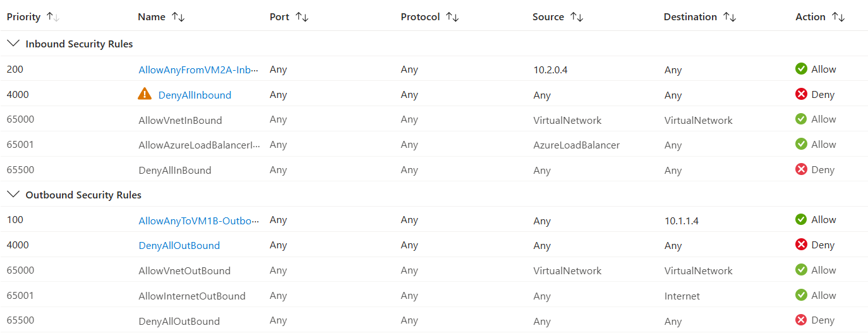Collapse Outbound Security Rules section
Image resolution: width=868 pixels, height=333 pixels.
point(13,195)
